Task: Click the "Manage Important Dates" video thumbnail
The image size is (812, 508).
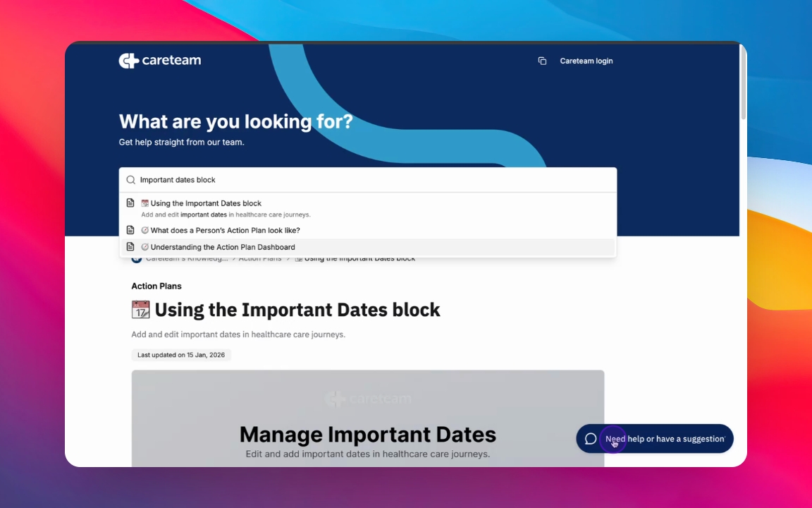Action: (x=368, y=418)
